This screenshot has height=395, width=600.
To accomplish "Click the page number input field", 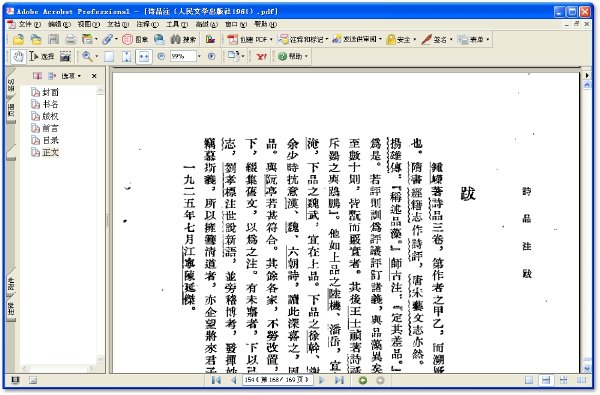I will [277, 380].
